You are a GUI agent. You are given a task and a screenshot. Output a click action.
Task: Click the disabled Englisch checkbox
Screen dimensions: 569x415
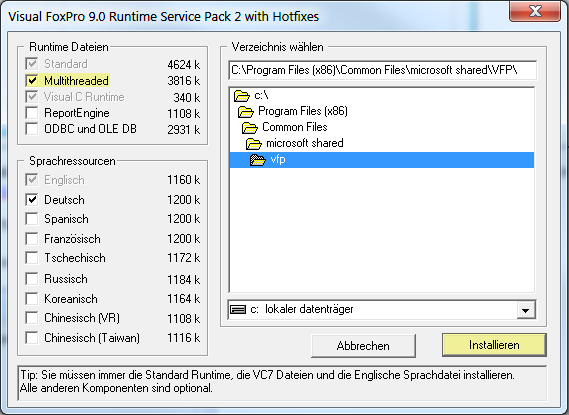coord(32,180)
